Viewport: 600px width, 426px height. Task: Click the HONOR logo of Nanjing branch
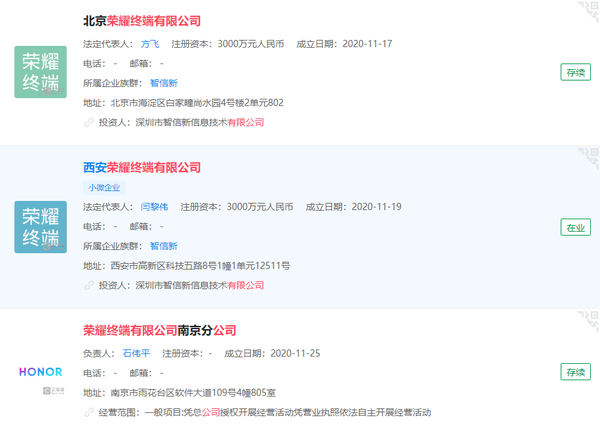click(x=41, y=372)
